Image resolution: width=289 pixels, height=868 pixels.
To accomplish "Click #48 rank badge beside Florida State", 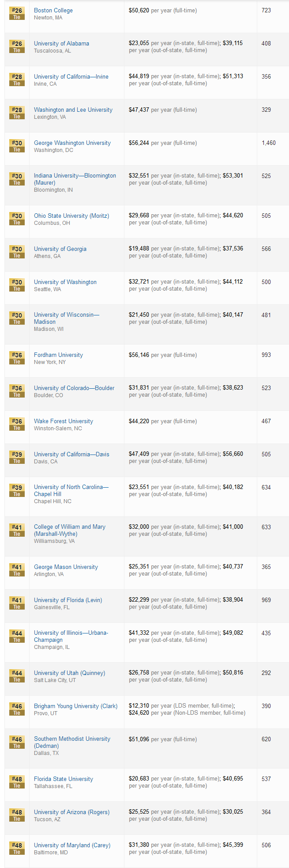I will pyautogui.click(x=17, y=782).
